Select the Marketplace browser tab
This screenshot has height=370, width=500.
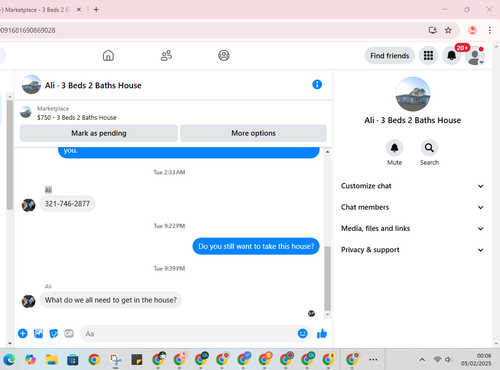point(37,10)
